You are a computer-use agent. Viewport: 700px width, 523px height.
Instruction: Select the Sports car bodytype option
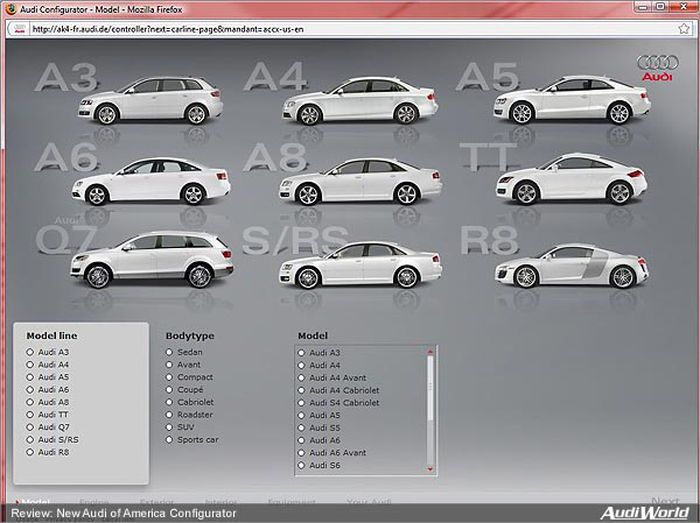192,440
